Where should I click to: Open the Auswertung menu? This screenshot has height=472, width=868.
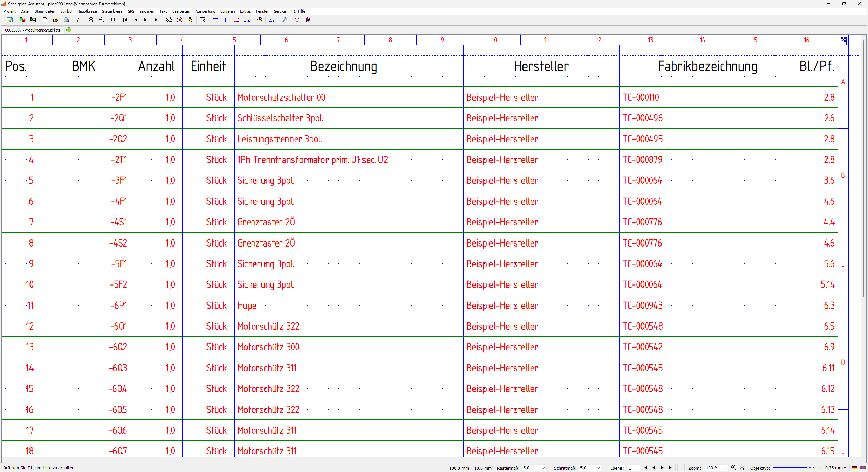205,11
